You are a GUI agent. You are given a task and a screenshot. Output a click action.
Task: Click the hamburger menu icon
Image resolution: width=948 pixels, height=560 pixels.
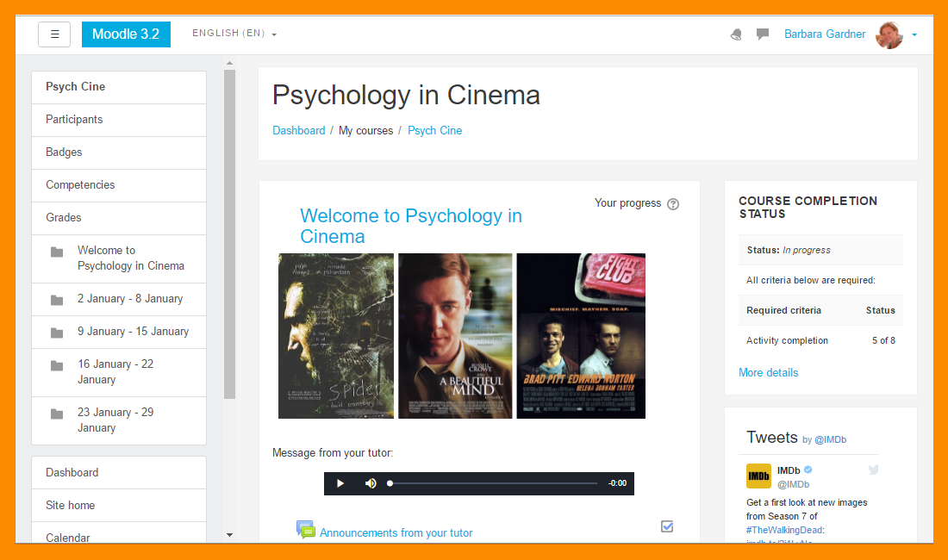54,34
